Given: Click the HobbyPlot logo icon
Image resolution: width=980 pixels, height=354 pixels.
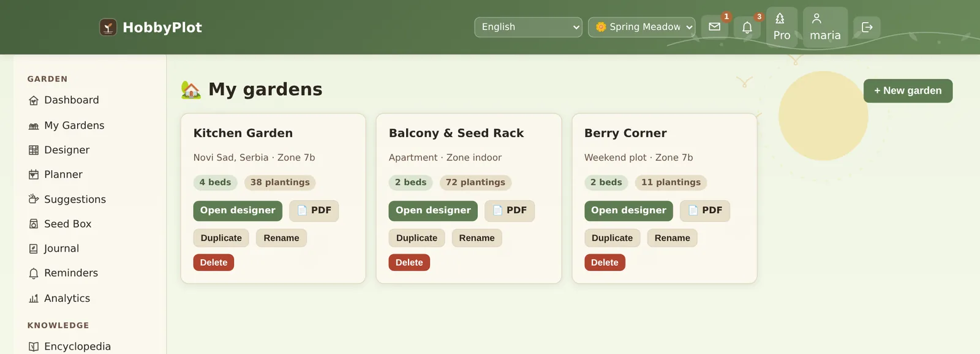Looking at the screenshot, I should coord(108,27).
